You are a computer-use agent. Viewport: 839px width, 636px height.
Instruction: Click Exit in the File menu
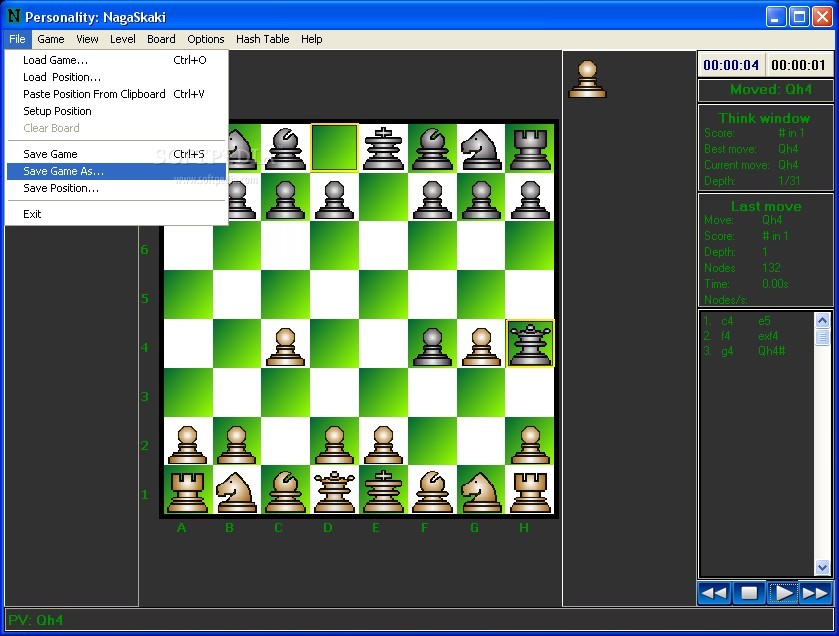coord(117,214)
